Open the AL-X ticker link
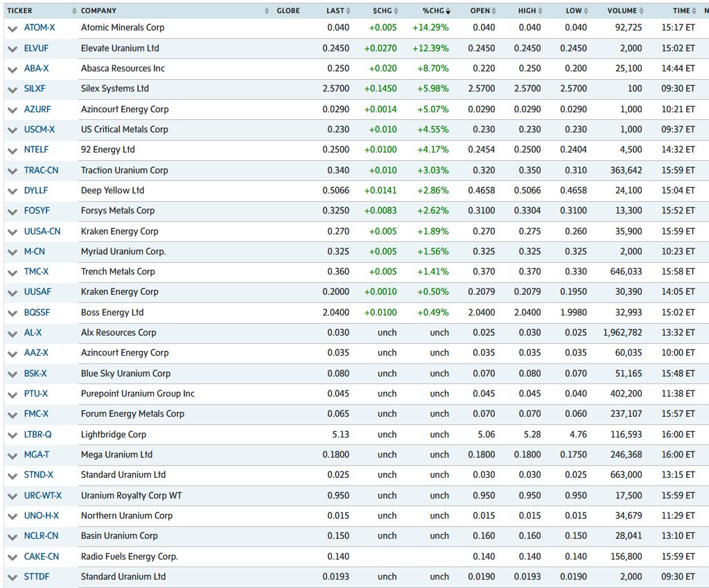Screen dimensions: 709x588 tap(33, 333)
